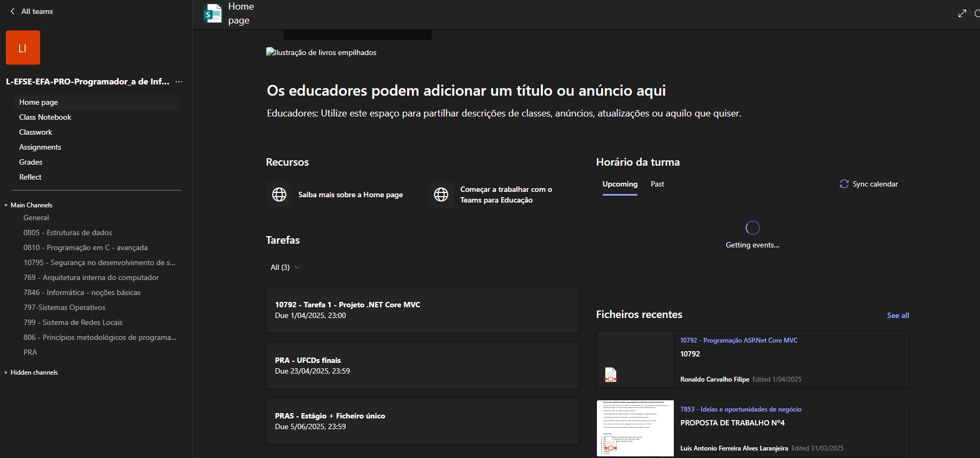The height and width of the screenshot is (458, 980).
Task: Click the team name L-EFSE-EFA-PRO-Programador_a
Action: pos(88,82)
